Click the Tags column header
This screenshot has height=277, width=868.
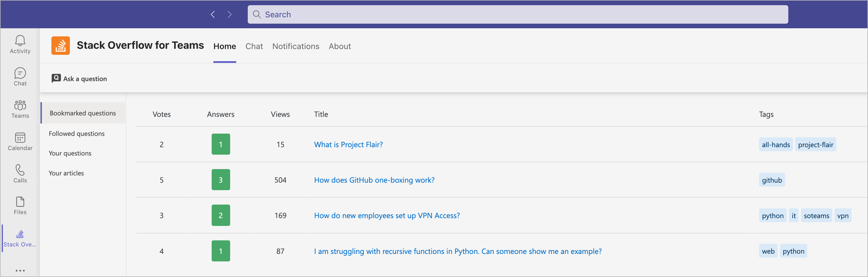point(766,115)
